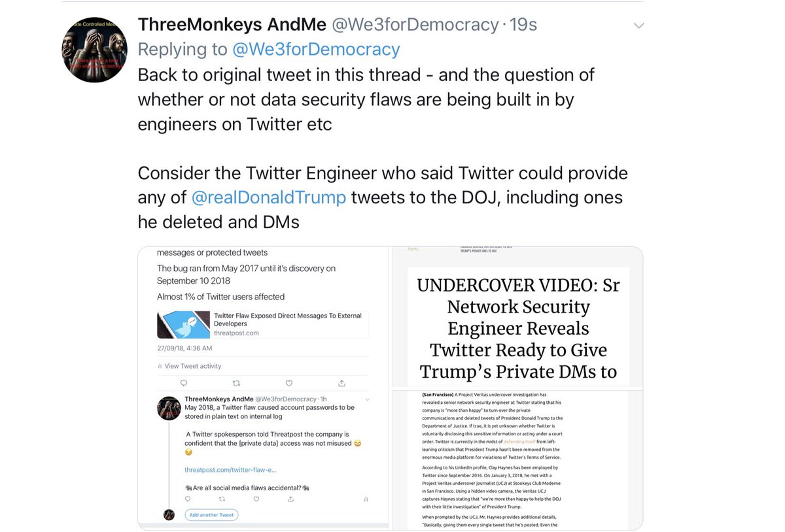Open the left embedded tweet screenshot
785x532 pixels.
[x=263, y=388]
